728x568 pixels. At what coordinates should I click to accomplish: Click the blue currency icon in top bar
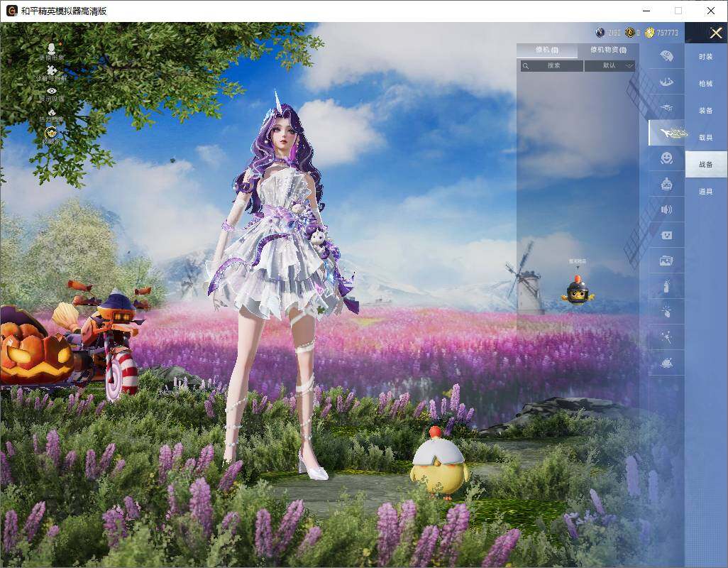pos(600,33)
